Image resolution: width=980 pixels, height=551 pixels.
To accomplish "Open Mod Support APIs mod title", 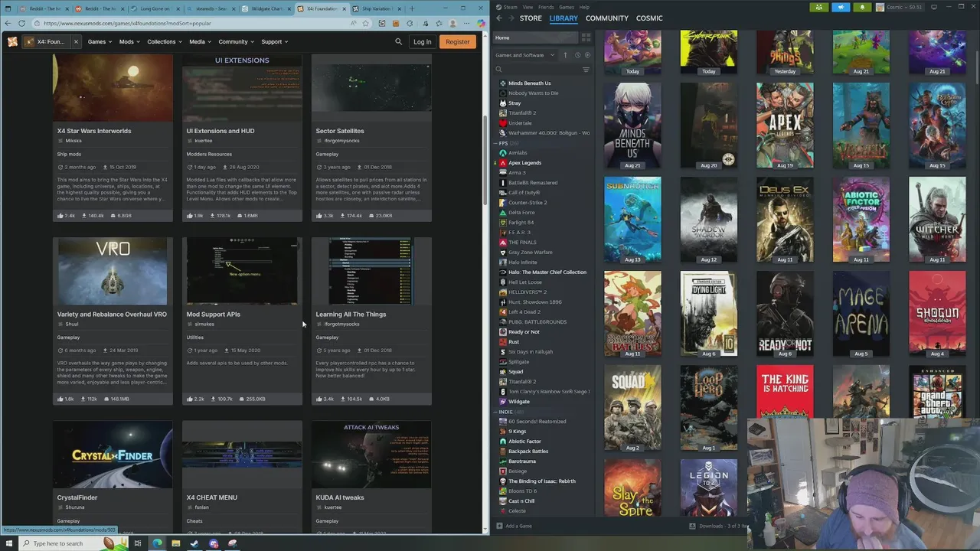I will coord(213,314).
